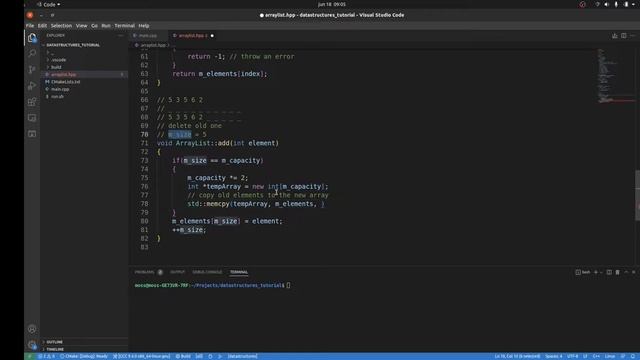Expand the build folder

[56, 67]
